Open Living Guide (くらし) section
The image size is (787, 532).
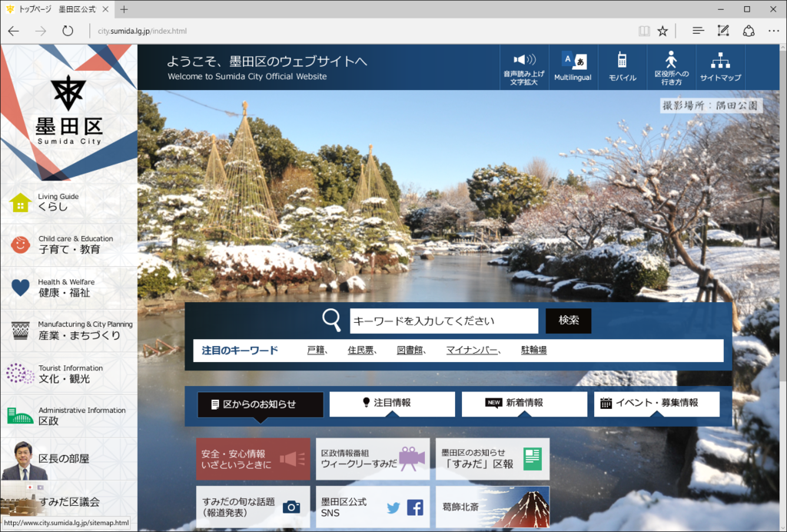click(68, 201)
